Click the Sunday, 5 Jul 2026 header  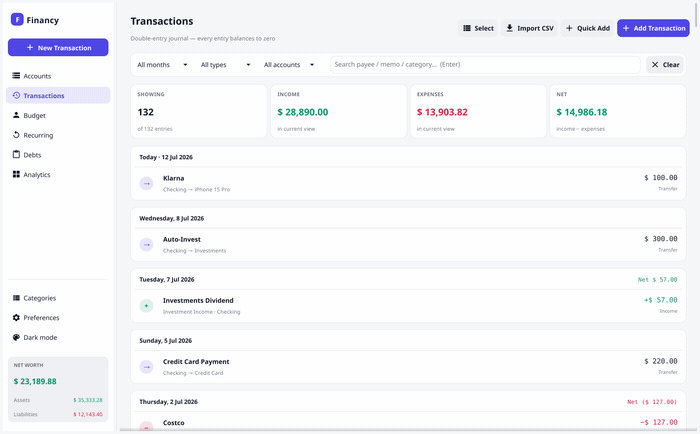[x=166, y=341]
